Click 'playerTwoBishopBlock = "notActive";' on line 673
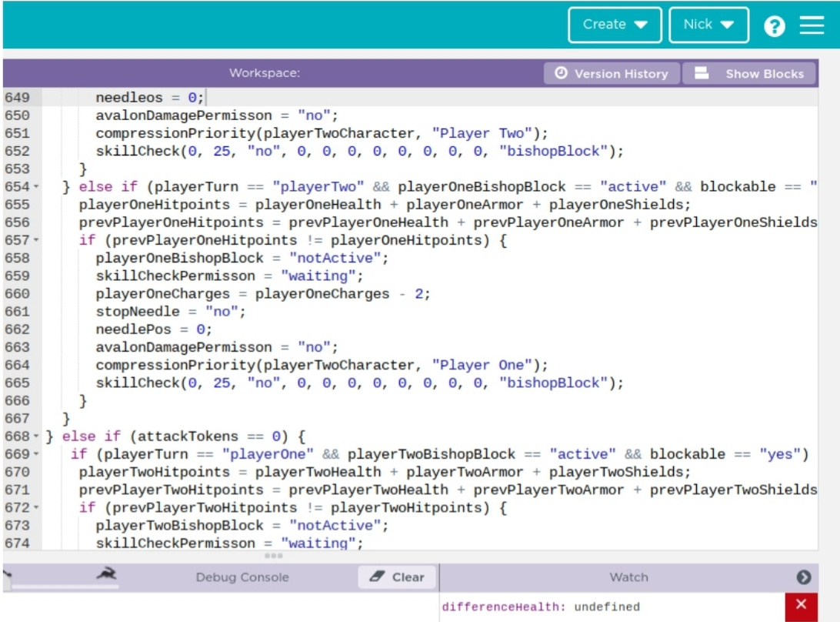The height and width of the screenshot is (622, 840). 242,526
